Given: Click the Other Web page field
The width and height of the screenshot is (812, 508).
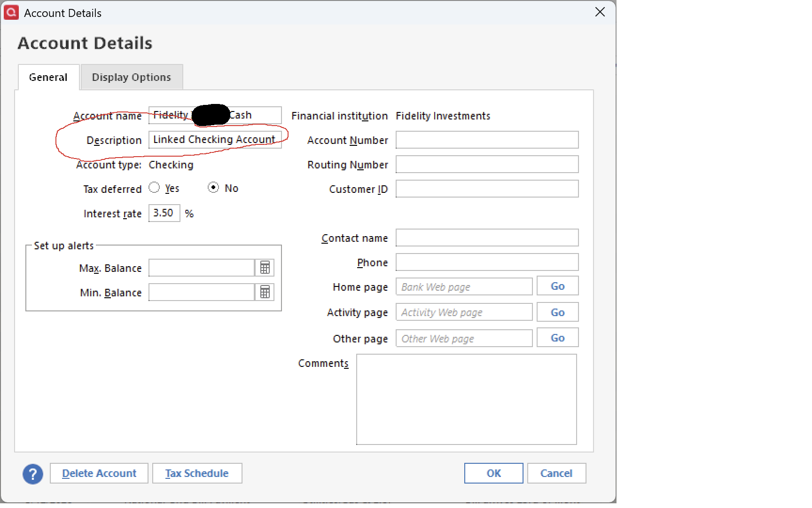Looking at the screenshot, I should (464, 338).
